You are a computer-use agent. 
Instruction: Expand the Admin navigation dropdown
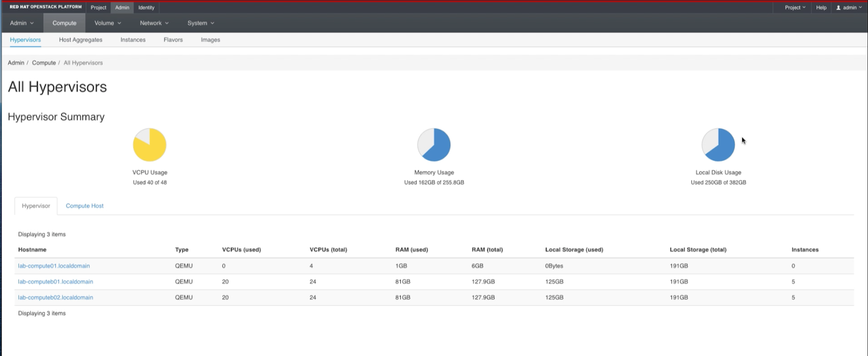pyautogui.click(x=22, y=23)
